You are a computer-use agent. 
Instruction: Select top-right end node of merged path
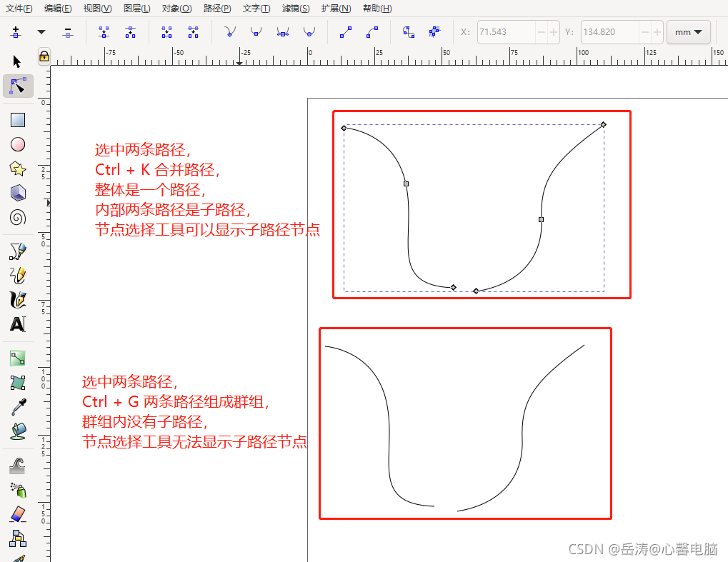(603, 124)
